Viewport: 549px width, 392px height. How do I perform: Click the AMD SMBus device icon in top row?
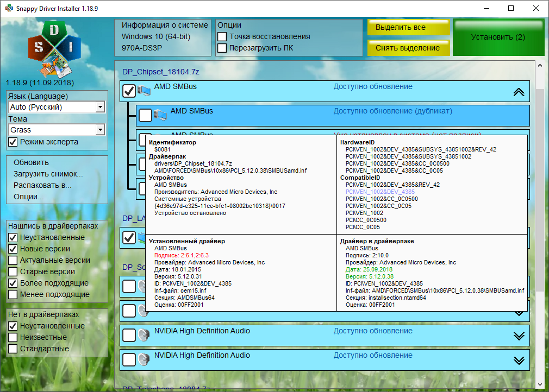click(144, 91)
